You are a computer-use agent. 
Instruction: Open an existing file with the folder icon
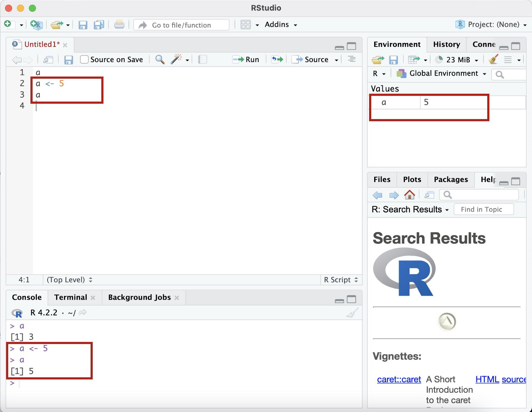pos(57,25)
